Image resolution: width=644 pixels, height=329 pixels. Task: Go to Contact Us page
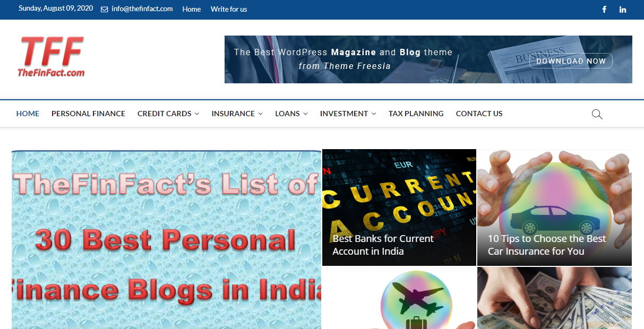coord(479,114)
